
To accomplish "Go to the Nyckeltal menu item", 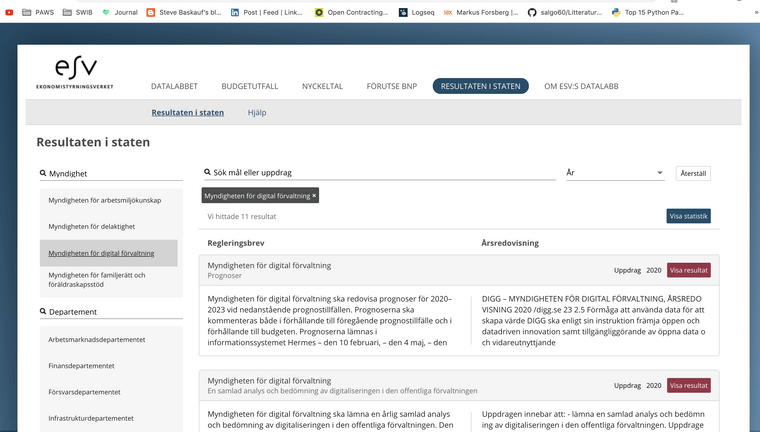I will pyautogui.click(x=322, y=86).
